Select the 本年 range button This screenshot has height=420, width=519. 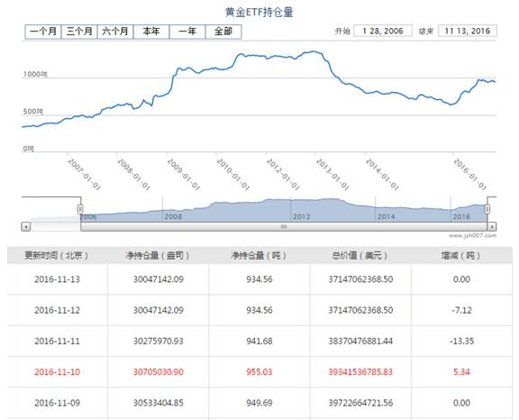click(x=151, y=32)
